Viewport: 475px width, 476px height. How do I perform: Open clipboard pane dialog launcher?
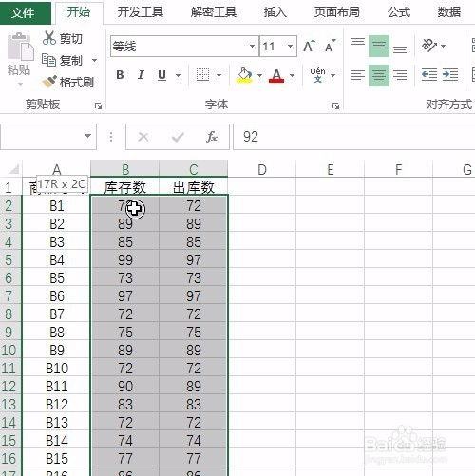click(98, 106)
